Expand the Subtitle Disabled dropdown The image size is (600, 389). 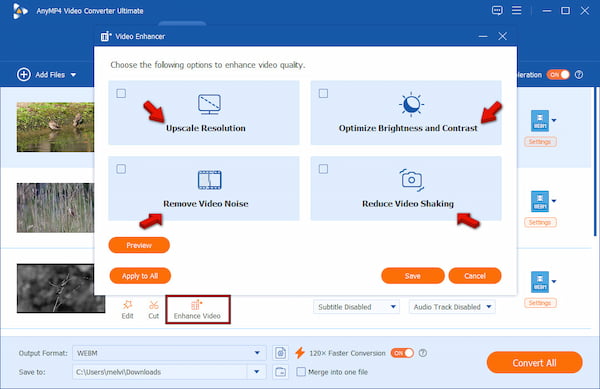(x=356, y=307)
